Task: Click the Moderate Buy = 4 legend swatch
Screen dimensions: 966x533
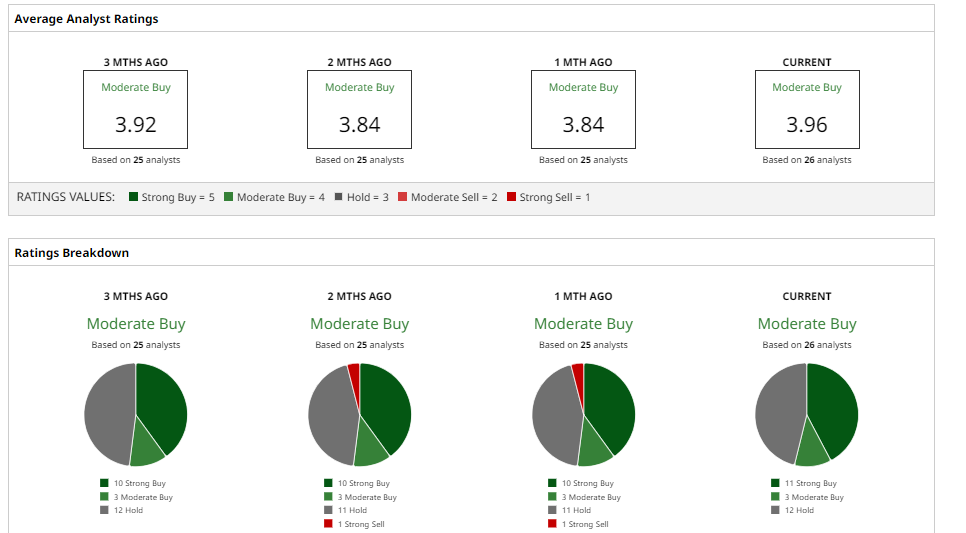Action: (229, 198)
